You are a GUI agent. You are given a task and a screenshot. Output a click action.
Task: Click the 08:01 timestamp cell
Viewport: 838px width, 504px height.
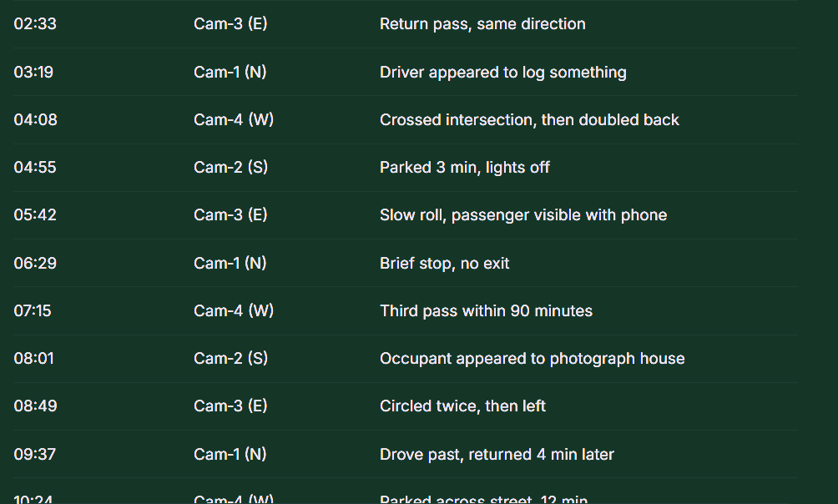click(33, 358)
